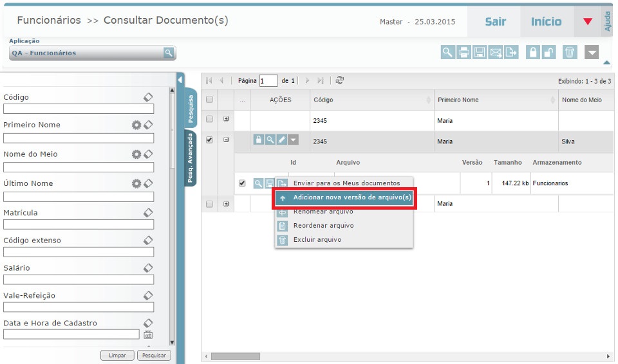Switch to the 'Pesq. Avançada' side tab
This screenshot has height=364, width=618.
191,158
